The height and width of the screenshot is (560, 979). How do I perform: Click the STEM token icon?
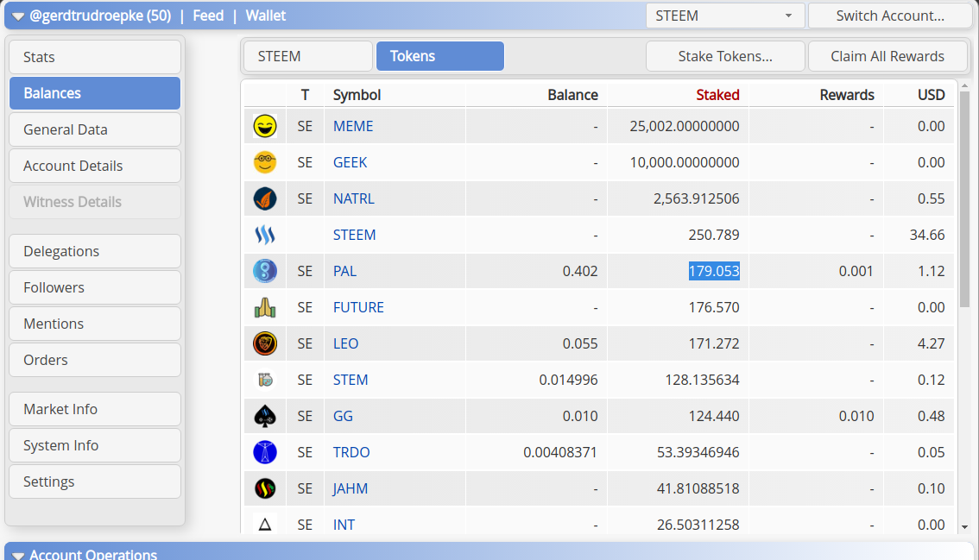(265, 380)
